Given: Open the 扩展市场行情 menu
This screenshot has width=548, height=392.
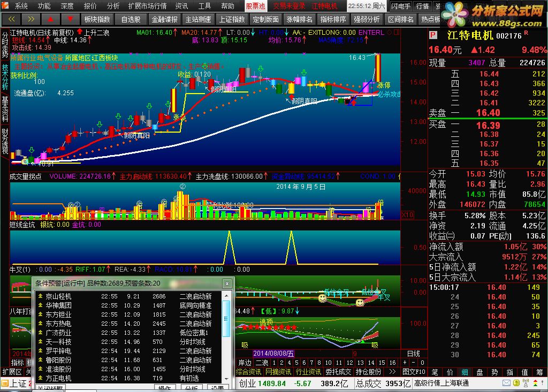Looking at the screenshot, I should pyautogui.click(x=147, y=6).
